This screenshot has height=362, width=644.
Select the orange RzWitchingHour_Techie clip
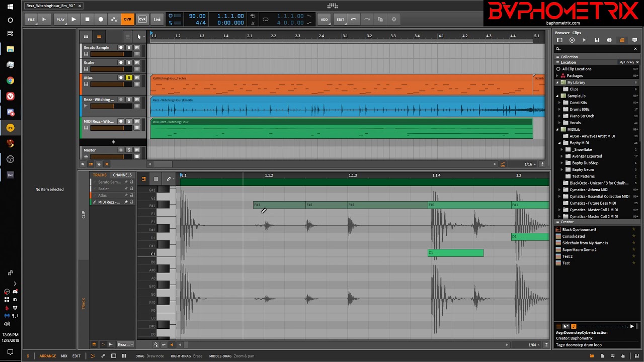tap(342, 84)
